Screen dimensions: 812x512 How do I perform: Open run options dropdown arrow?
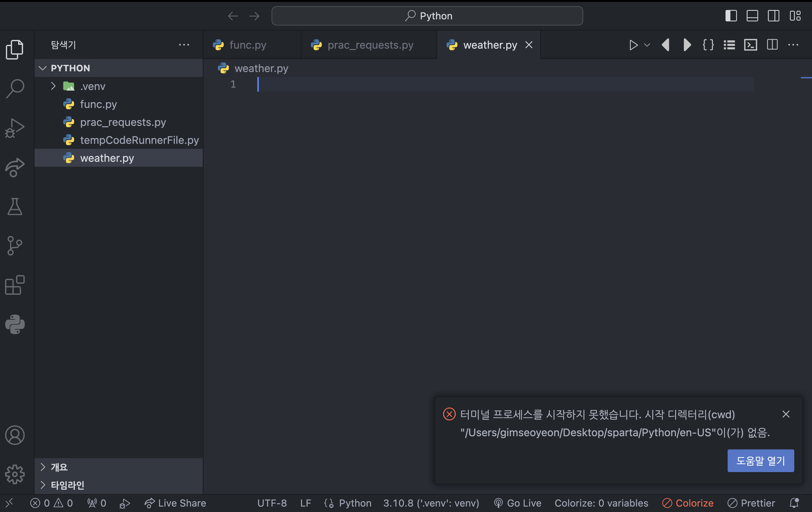click(647, 45)
